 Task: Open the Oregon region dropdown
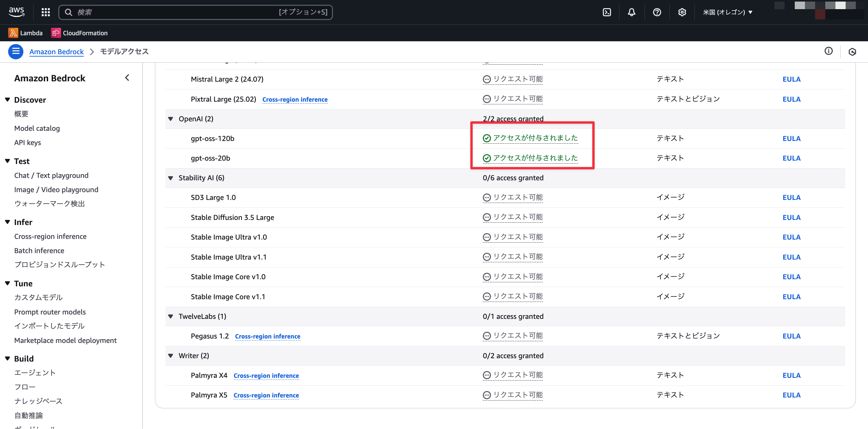tap(728, 12)
